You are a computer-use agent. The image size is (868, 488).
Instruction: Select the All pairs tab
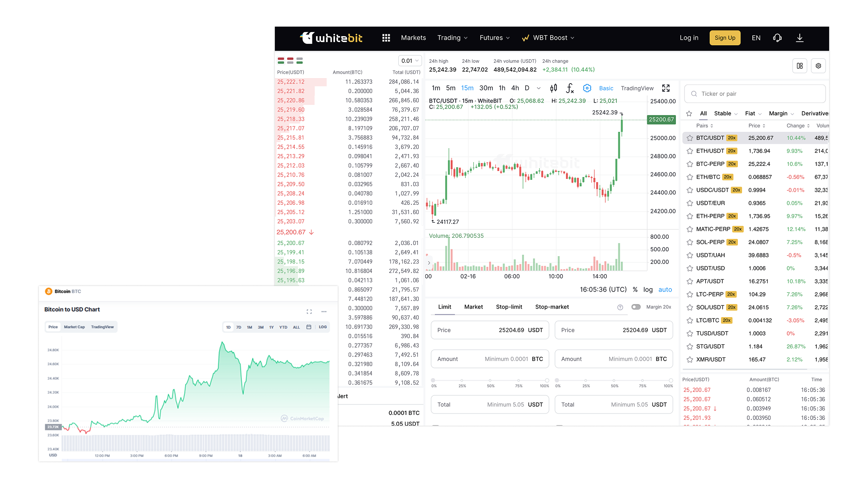703,113
